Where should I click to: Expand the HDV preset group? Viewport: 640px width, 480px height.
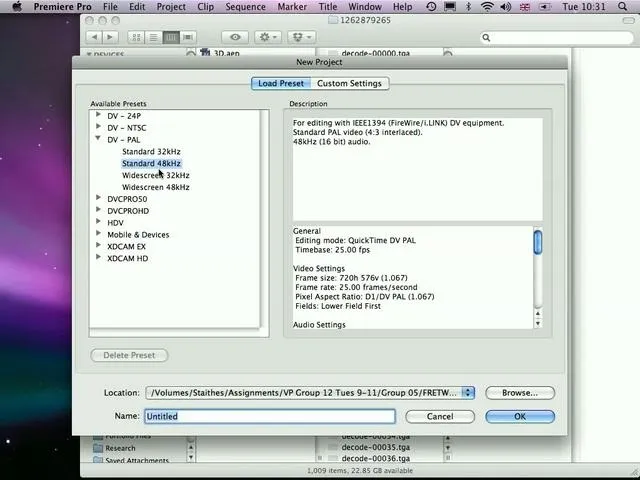(98, 222)
